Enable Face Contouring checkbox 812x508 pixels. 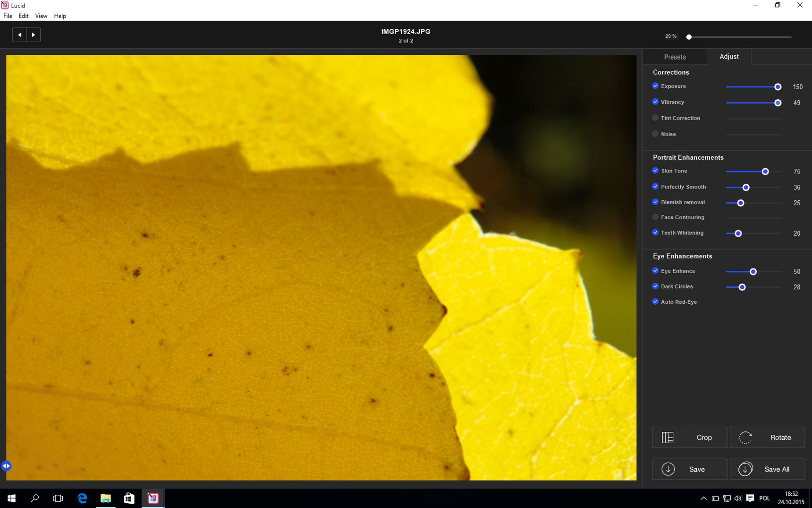pos(655,217)
